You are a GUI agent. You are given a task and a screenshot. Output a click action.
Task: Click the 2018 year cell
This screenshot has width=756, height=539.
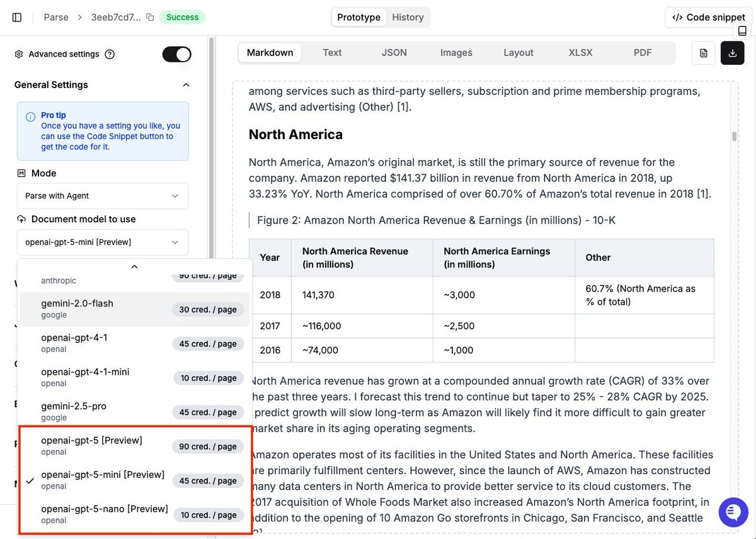coord(270,295)
